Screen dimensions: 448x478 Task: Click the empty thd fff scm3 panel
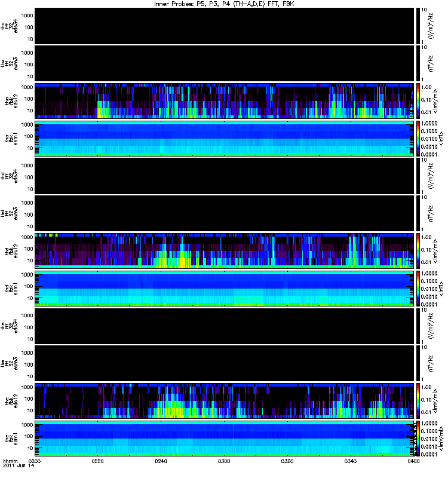[225, 213]
